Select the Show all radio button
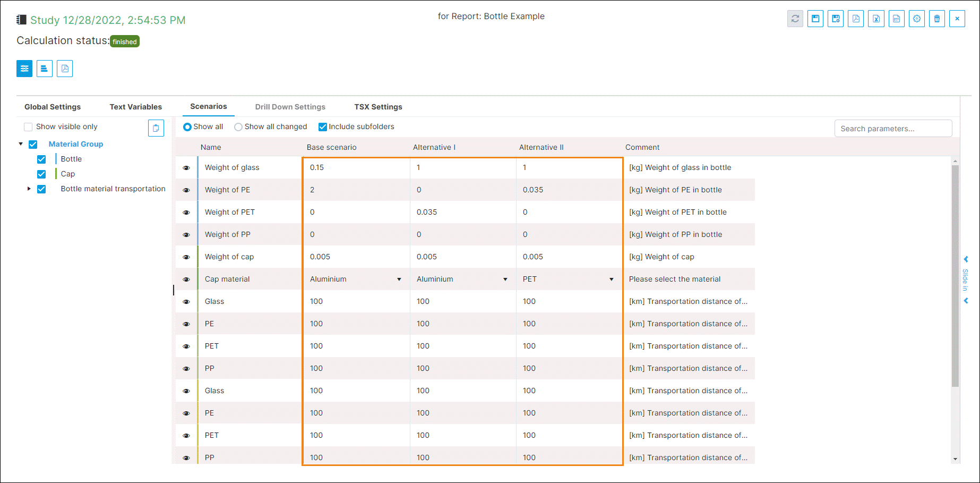The image size is (980, 483). coord(187,127)
